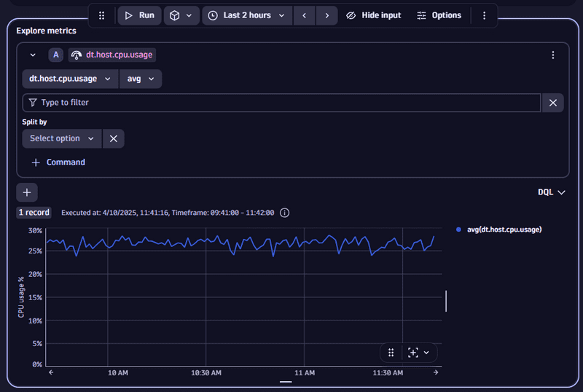Open the toolbar's three-dot menu
The width and height of the screenshot is (583, 392).
click(484, 15)
